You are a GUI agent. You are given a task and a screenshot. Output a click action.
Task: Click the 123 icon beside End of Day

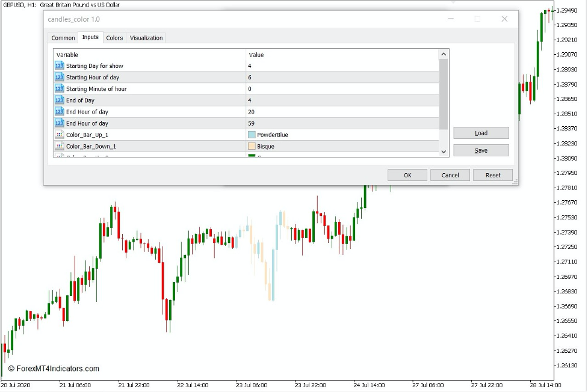coord(59,100)
